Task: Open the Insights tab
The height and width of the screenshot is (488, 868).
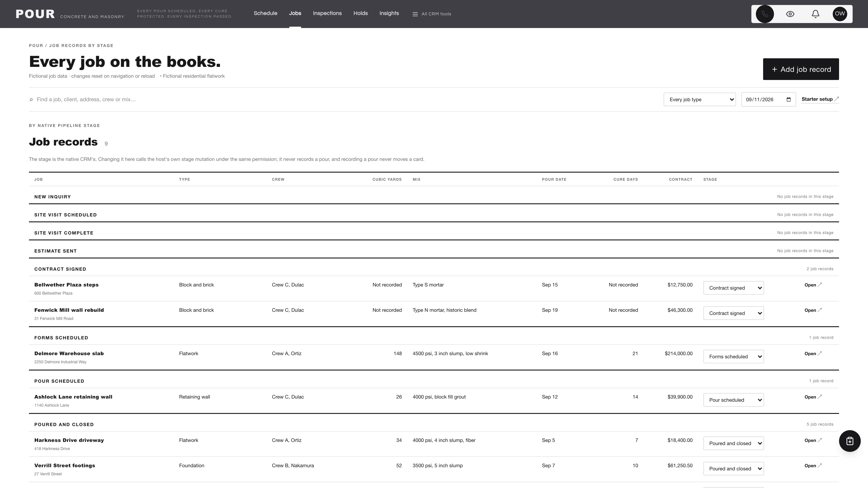Action: (389, 14)
